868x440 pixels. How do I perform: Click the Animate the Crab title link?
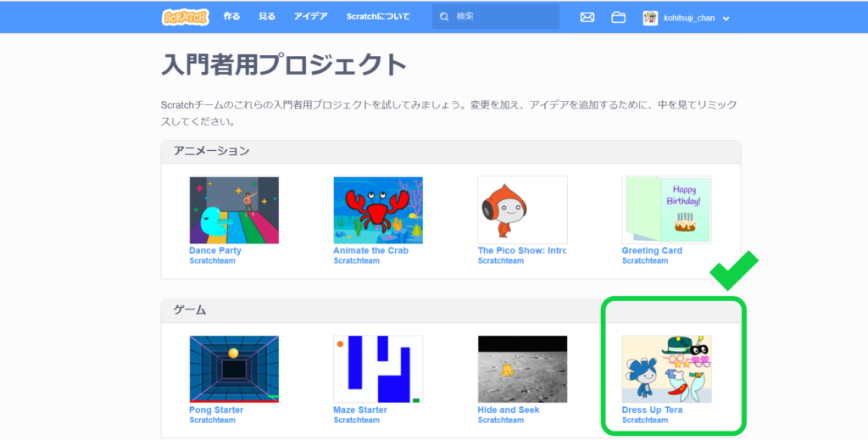click(371, 251)
